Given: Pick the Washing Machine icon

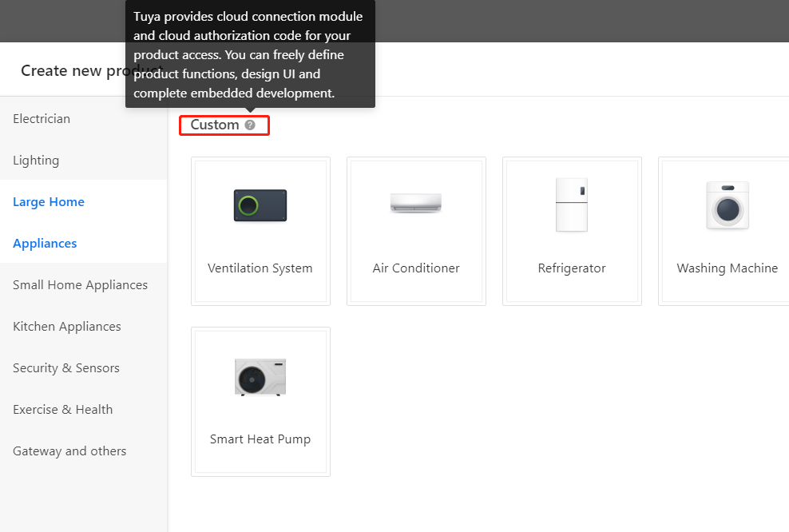Looking at the screenshot, I should [x=727, y=205].
